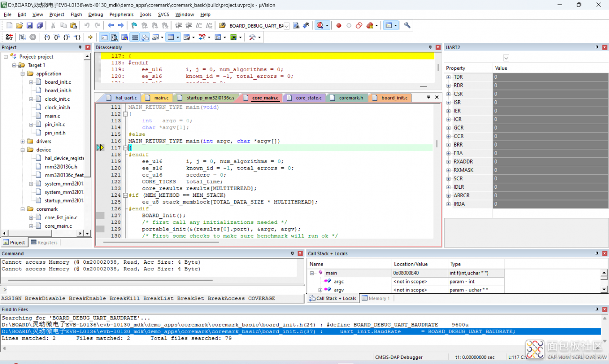This screenshot has height=364, width=609.
Task: Click the Step Out icon
Action: pos(67,37)
